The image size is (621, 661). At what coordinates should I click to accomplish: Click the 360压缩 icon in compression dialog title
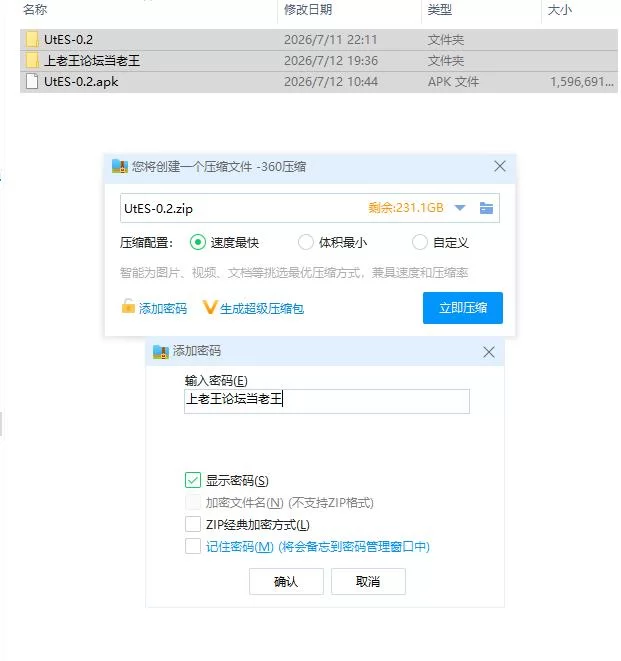coord(120,167)
